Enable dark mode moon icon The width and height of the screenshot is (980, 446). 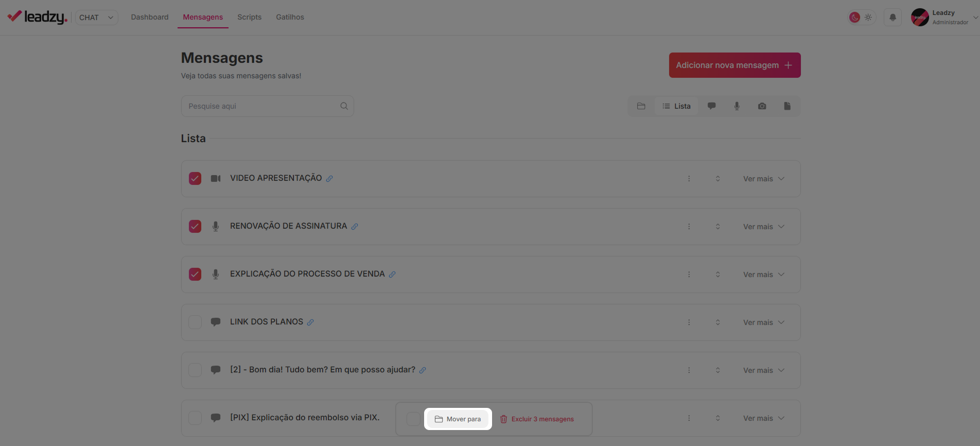pos(855,18)
